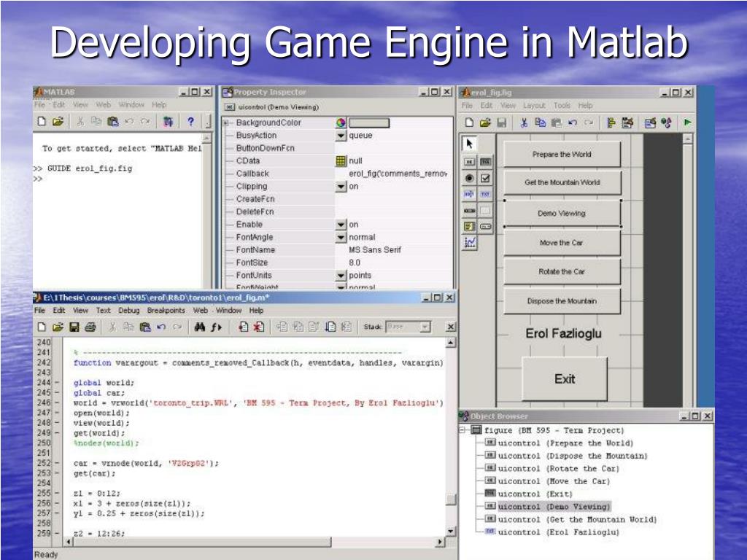Click the editor vertical scroll down arrow

click(x=451, y=532)
